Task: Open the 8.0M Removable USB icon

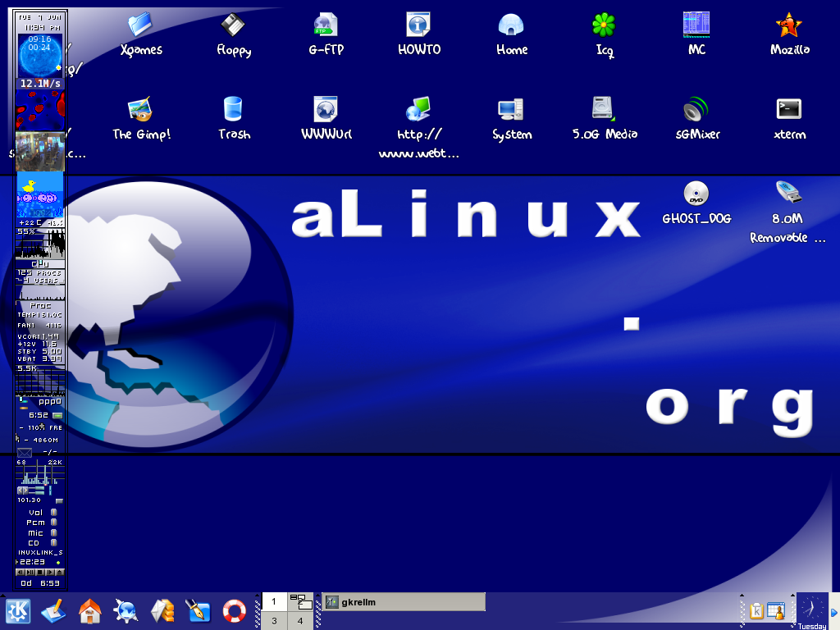Action: click(789, 194)
